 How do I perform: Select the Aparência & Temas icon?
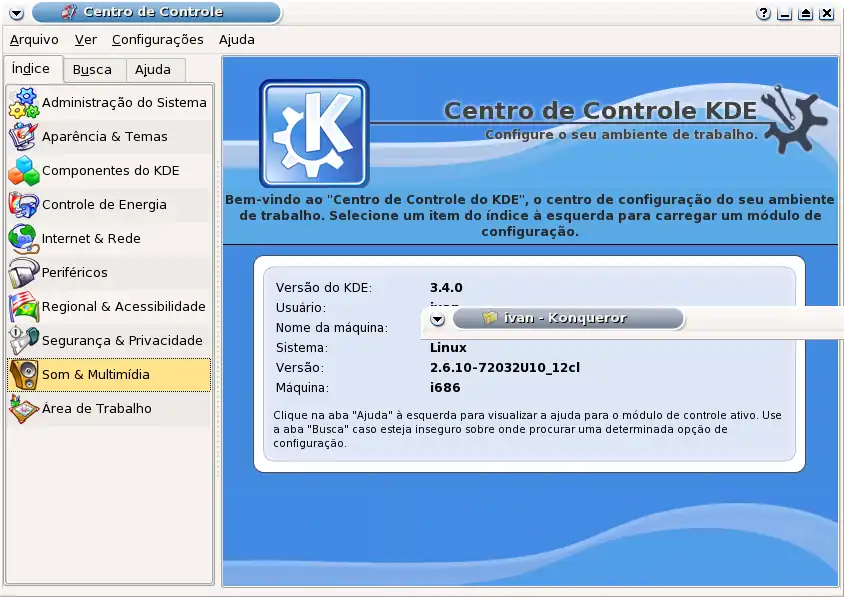pyautogui.click(x=24, y=137)
